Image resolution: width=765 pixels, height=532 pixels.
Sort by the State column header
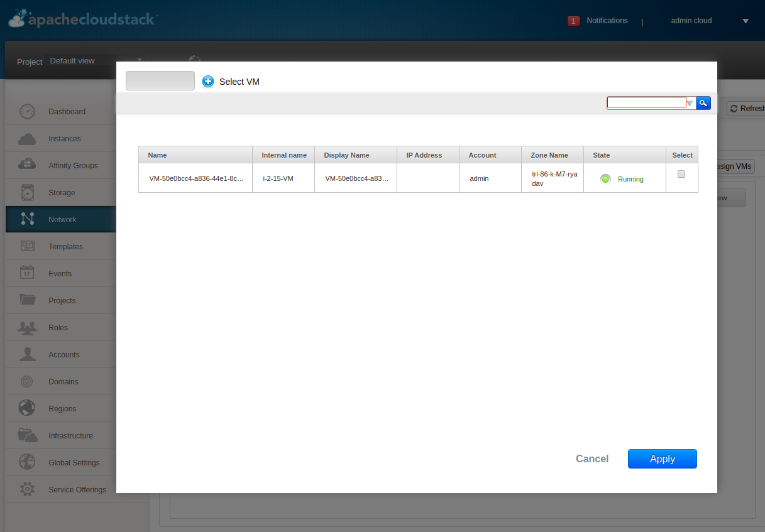[x=625, y=155]
